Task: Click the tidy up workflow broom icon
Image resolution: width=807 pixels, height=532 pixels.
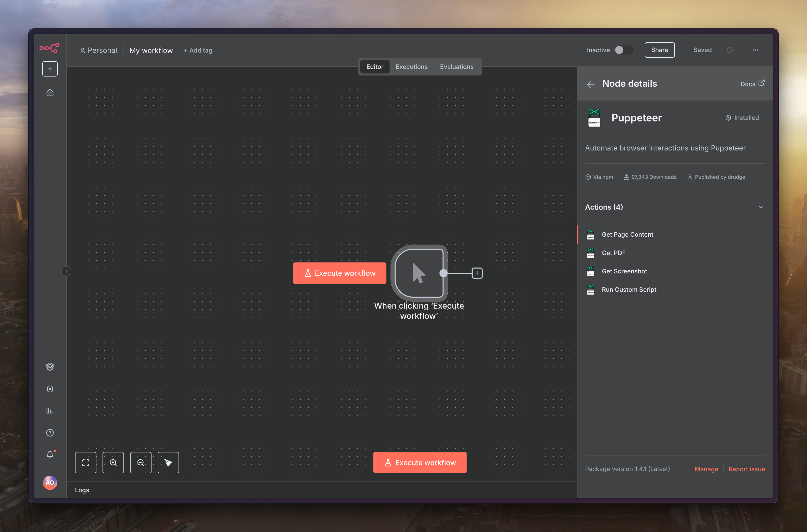Action: 168,462
